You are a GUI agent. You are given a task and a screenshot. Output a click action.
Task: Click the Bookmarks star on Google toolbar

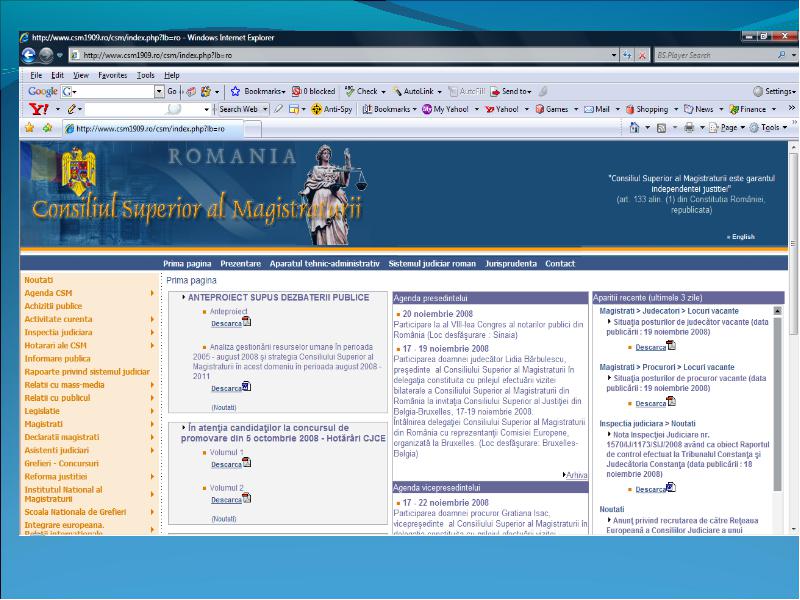235,91
